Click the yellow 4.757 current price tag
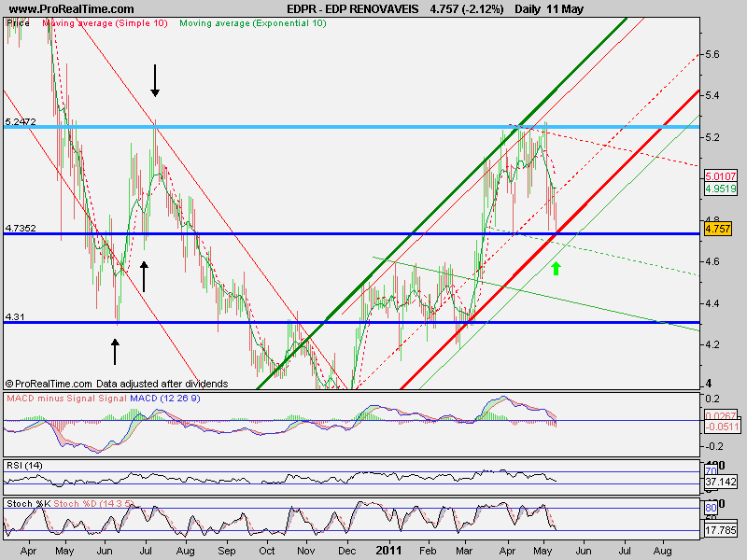This screenshot has height=560, width=747. (x=717, y=229)
